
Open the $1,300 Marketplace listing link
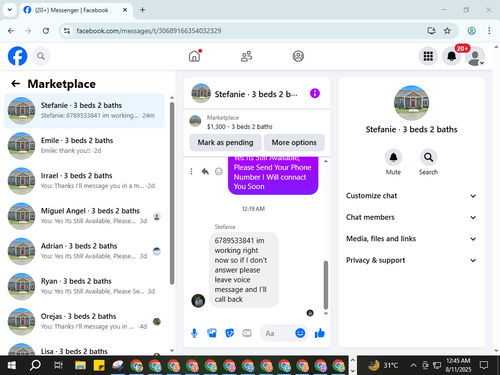pos(239,122)
